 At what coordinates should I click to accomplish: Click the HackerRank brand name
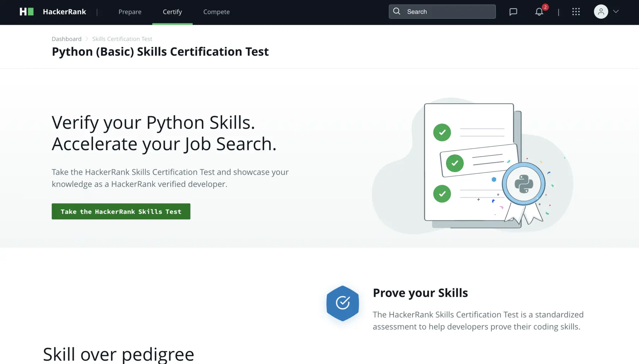tap(64, 12)
